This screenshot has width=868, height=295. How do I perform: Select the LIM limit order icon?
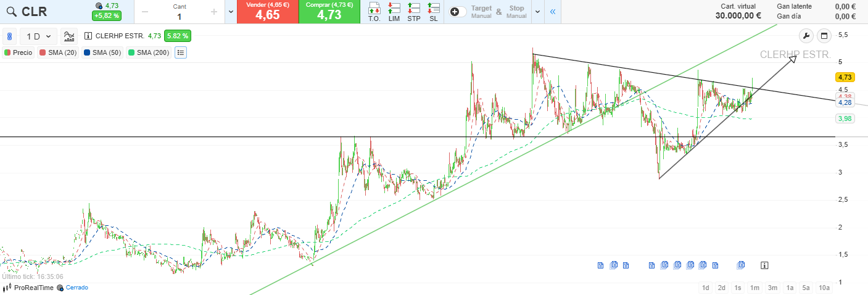(394, 12)
